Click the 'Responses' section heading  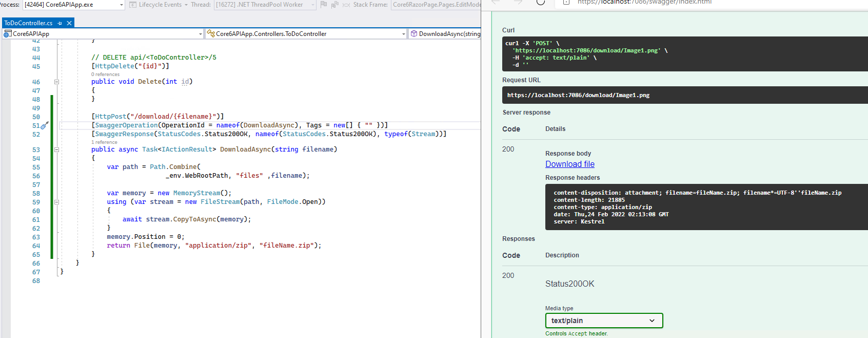pos(519,239)
